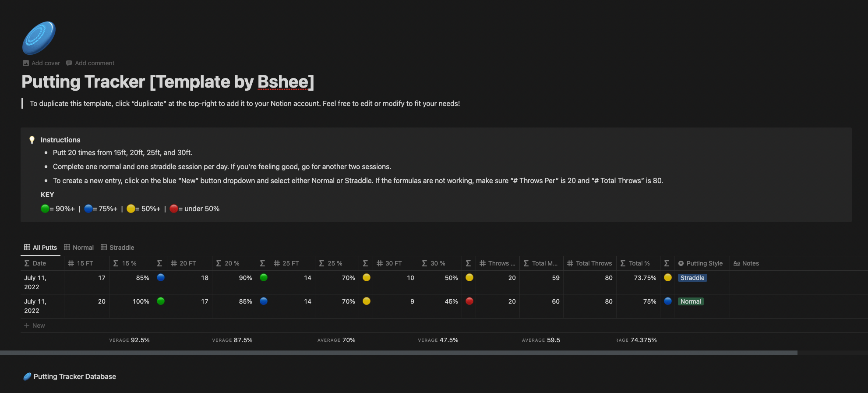
Task: Click the Putting Style column header
Action: pos(702,263)
